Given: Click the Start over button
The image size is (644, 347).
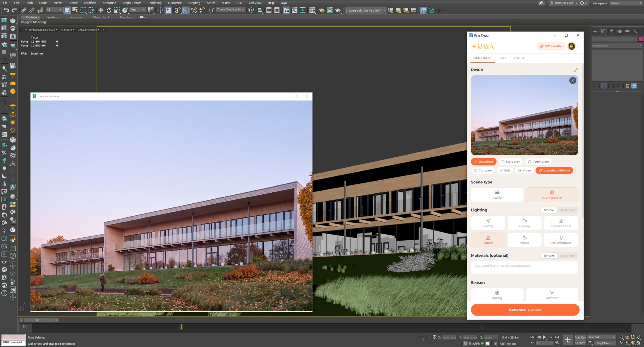Looking at the screenshot, I should [511, 162].
